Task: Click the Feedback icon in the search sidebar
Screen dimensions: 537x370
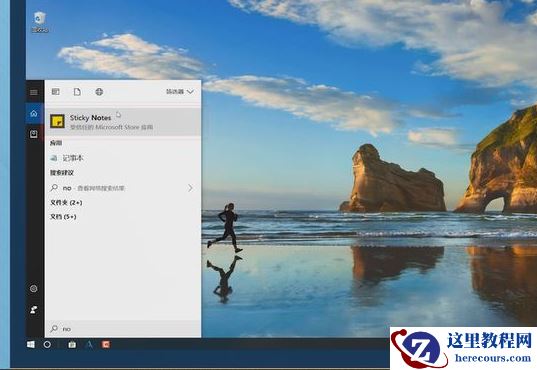Action: pos(34,310)
